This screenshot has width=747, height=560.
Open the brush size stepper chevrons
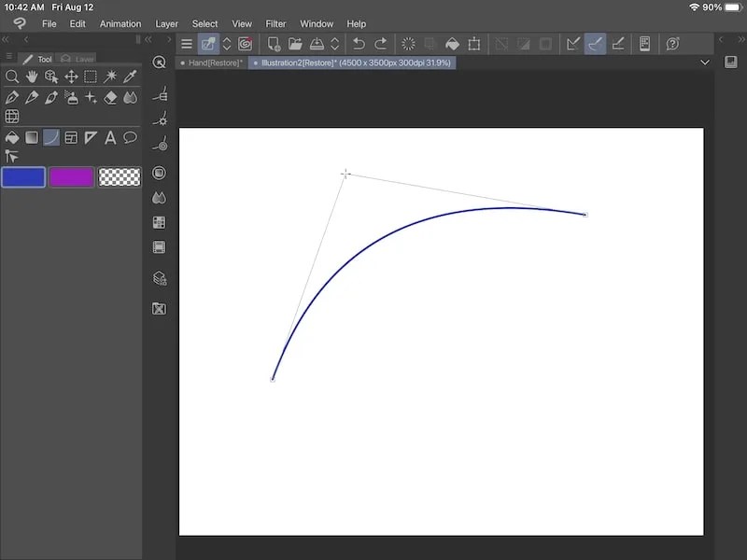(227, 44)
